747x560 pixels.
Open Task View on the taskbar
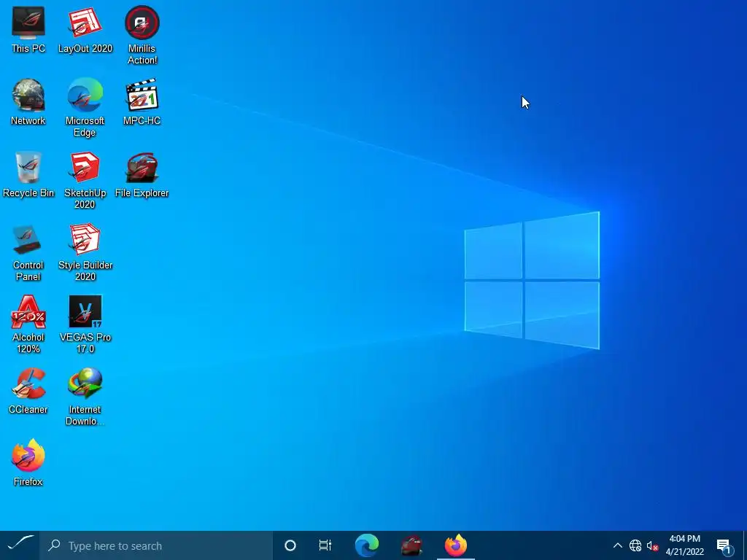pyautogui.click(x=325, y=545)
